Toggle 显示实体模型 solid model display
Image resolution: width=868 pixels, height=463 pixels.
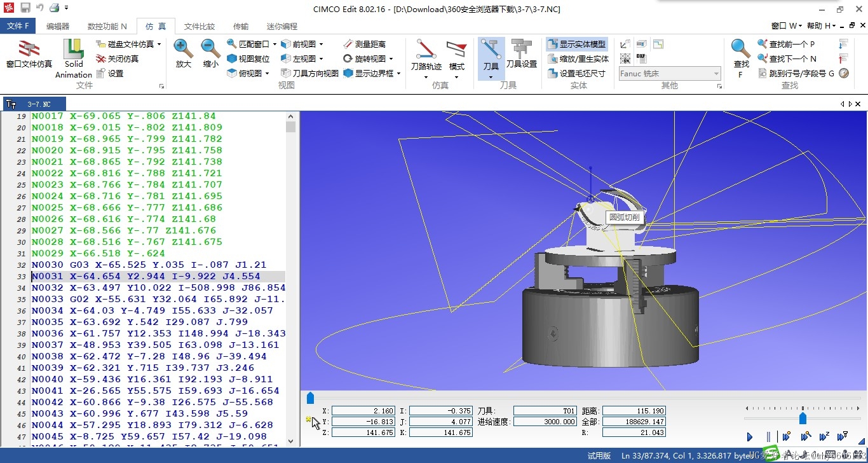click(x=576, y=44)
